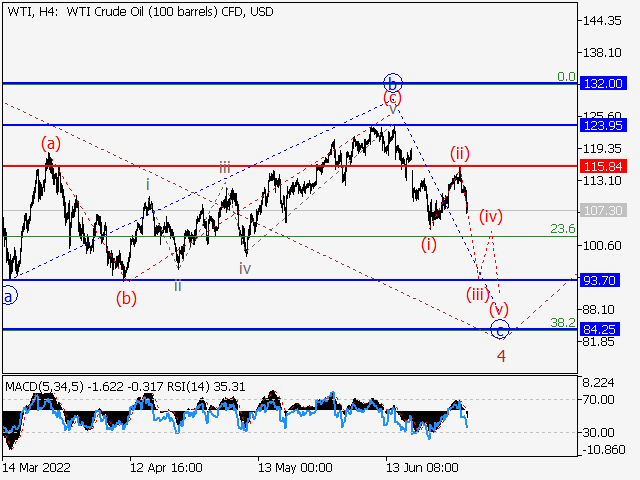The image size is (640, 480).
Task: Select the red (i) wave label
Action: [x=429, y=245]
